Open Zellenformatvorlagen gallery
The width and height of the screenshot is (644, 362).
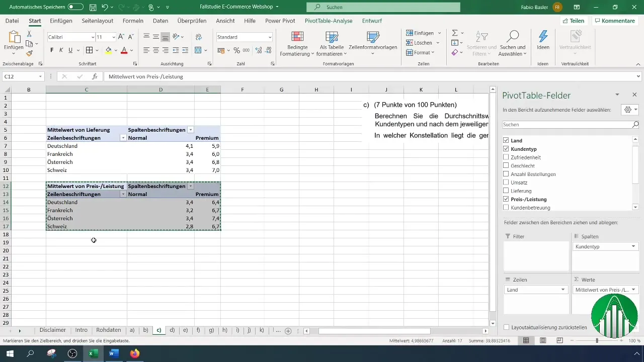pyautogui.click(x=373, y=44)
